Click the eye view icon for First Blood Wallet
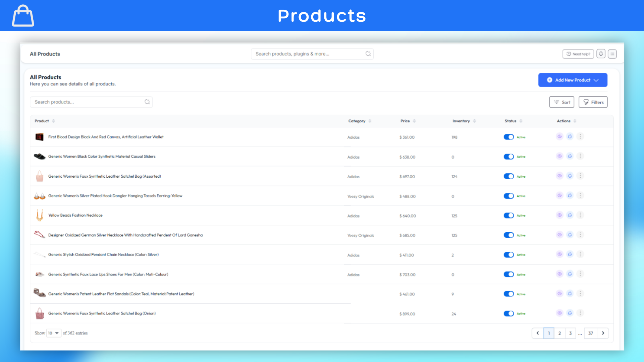This screenshot has width=644, height=362. (x=559, y=136)
